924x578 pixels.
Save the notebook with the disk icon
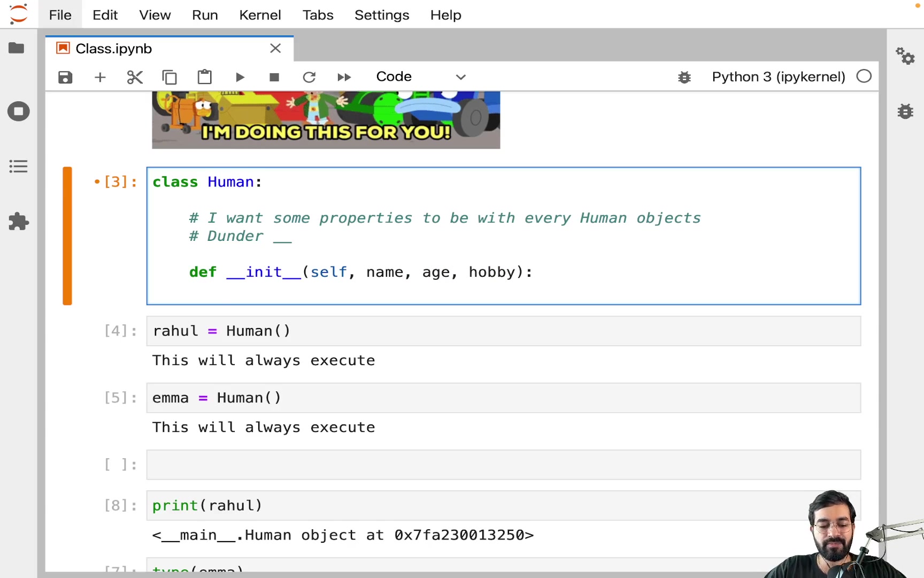[x=65, y=77]
